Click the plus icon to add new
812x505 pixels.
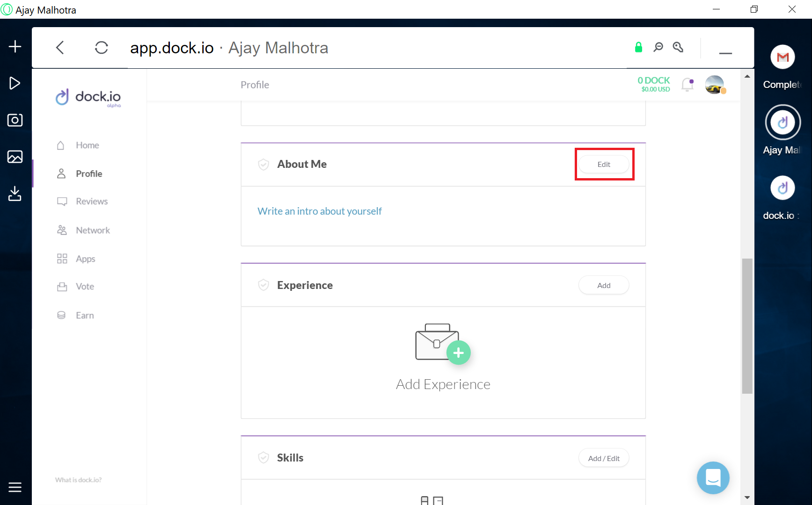point(15,46)
